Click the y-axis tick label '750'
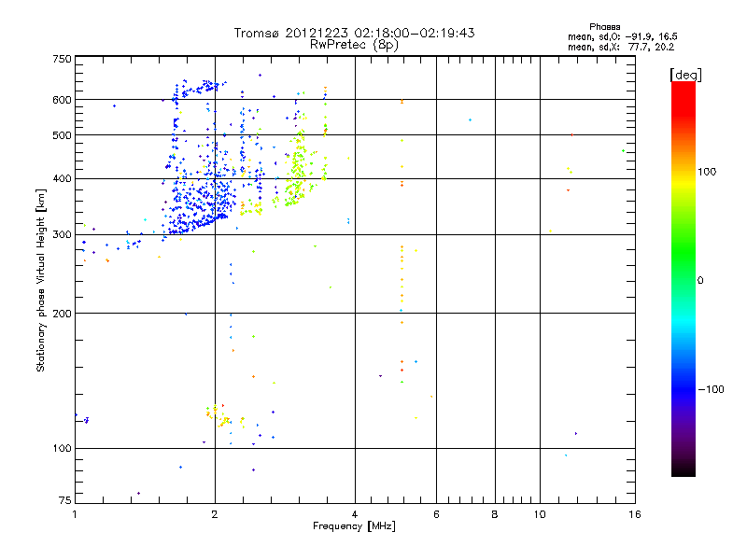 tap(62, 59)
